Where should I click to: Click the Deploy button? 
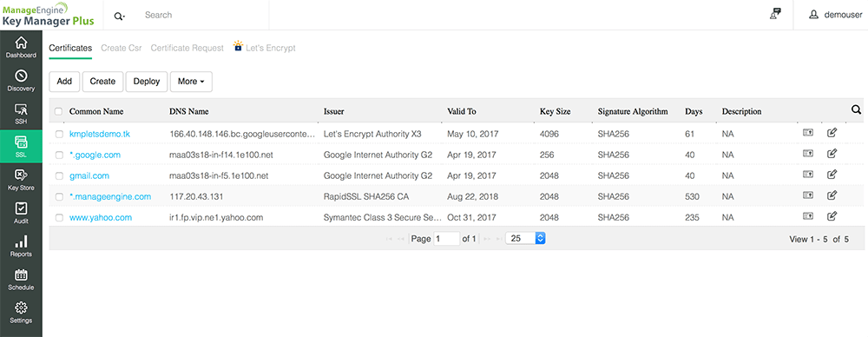point(147,82)
